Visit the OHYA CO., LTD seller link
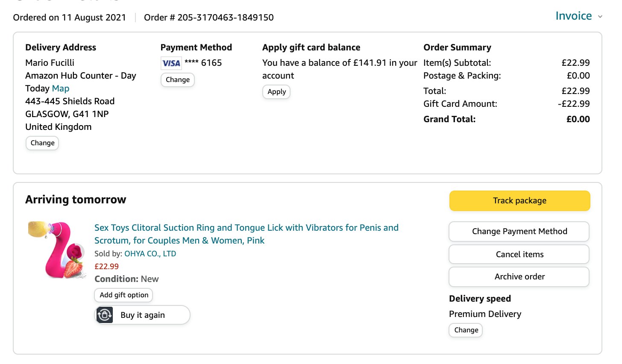Screen dimensions: 622x364 coord(150,254)
